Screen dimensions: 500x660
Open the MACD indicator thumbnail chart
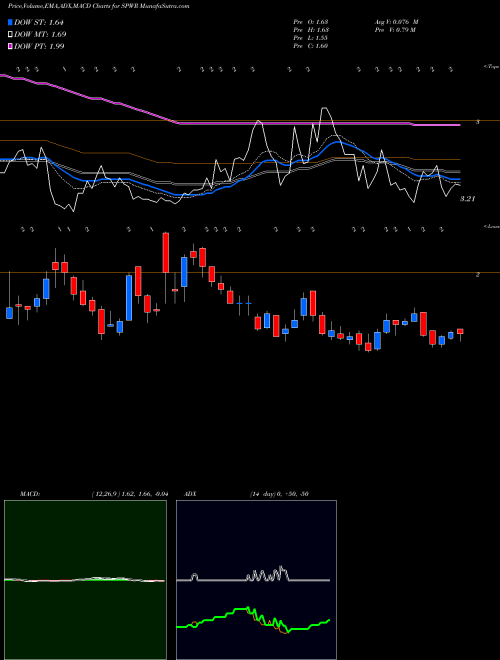85,580
